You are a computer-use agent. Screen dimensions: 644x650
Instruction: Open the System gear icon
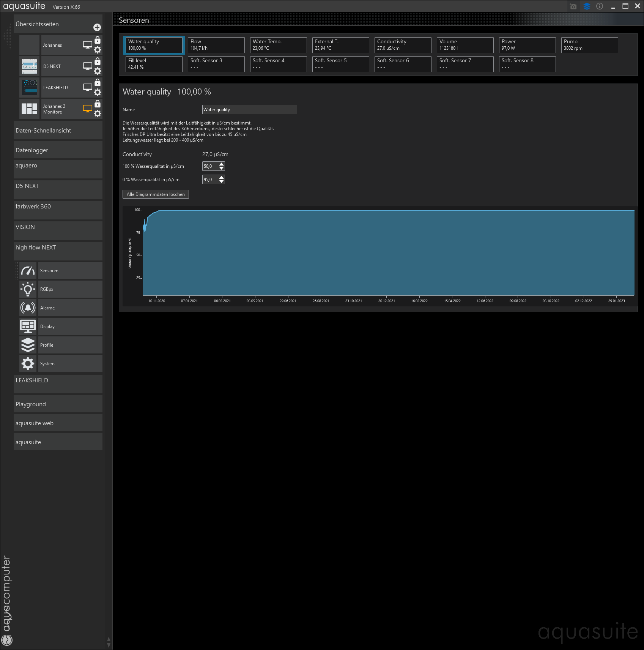point(28,364)
